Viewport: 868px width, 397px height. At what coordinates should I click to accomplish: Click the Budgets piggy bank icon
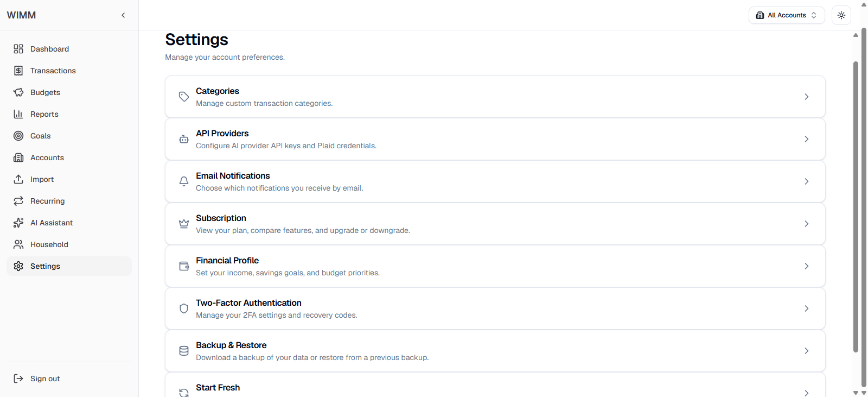click(x=18, y=92)
